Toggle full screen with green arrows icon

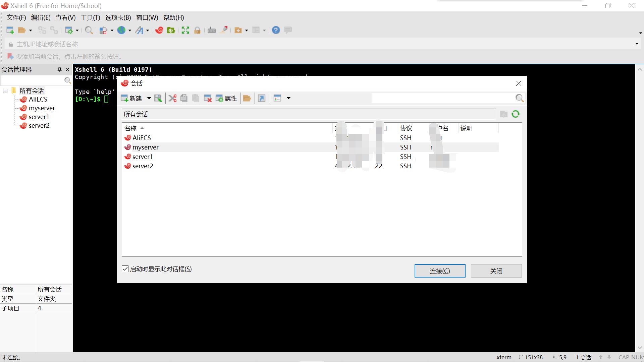(185, 30)
